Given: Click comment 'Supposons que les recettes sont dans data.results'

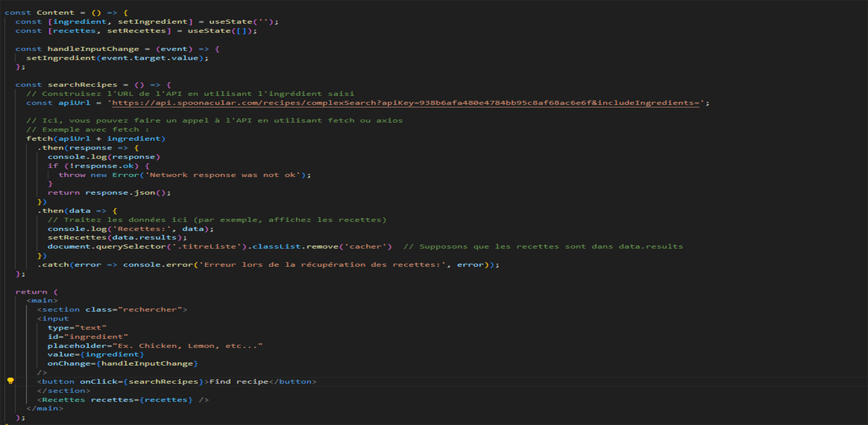Looking at the screenshot, I should pos(543,247).
